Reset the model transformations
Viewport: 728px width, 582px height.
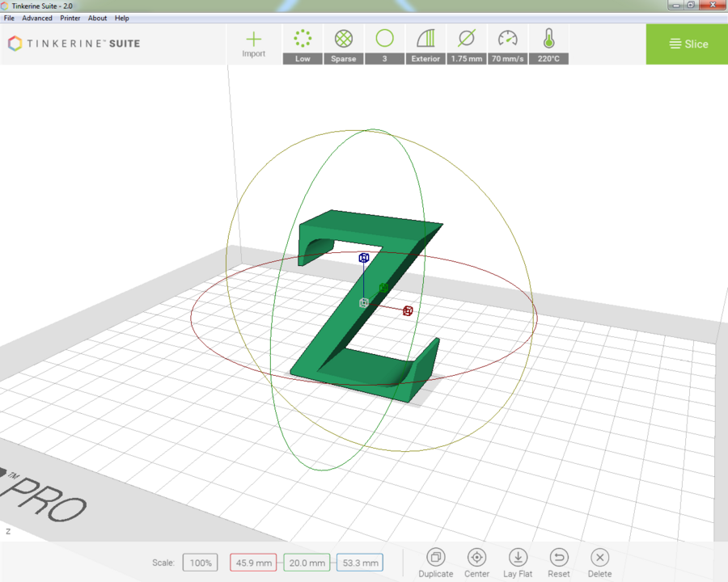coord(558,562)
